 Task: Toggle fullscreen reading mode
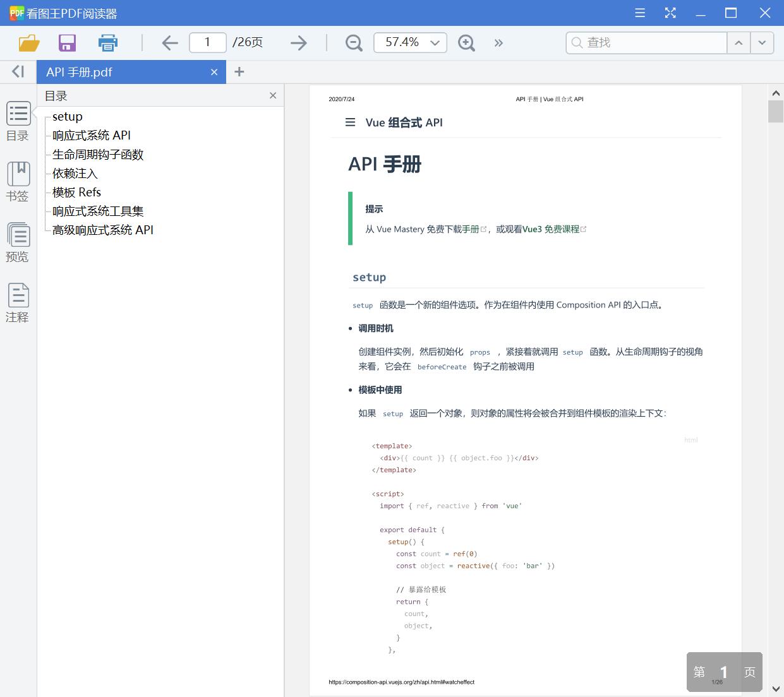pyautogui.click(x=670, y=13)
